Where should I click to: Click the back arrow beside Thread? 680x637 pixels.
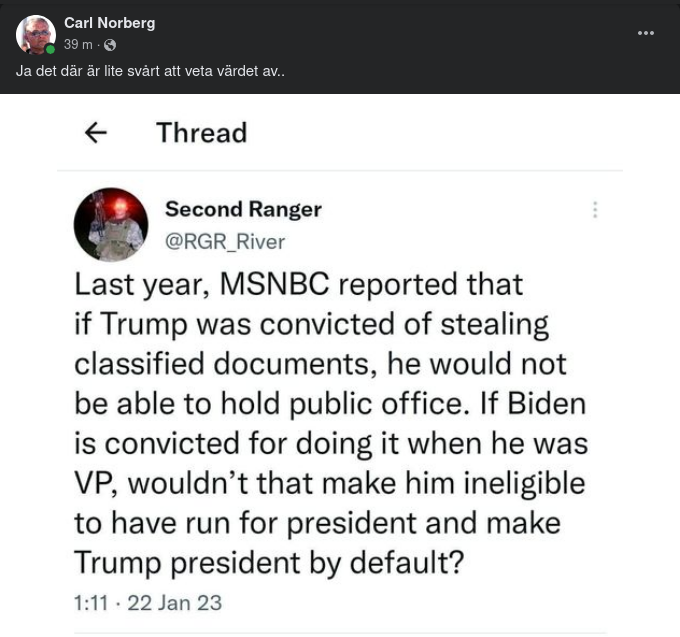96,133
